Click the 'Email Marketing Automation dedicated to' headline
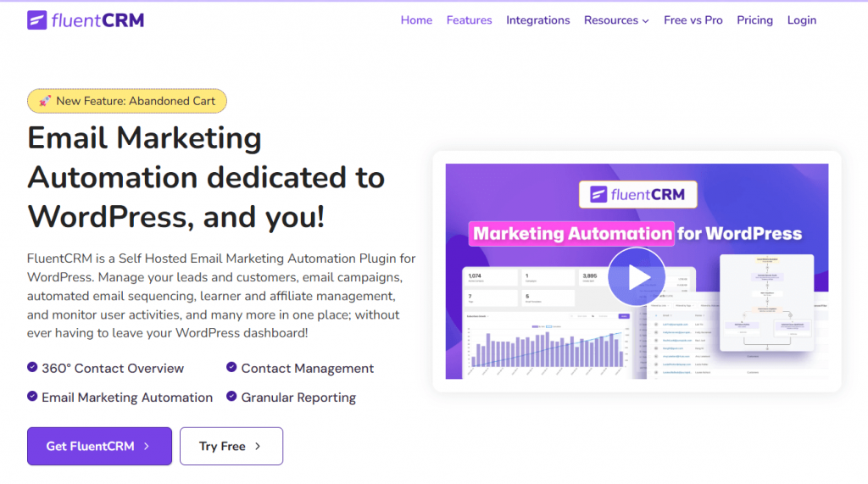Image resolution: width=868 pixels, height=484 pixels. (205, 177)
